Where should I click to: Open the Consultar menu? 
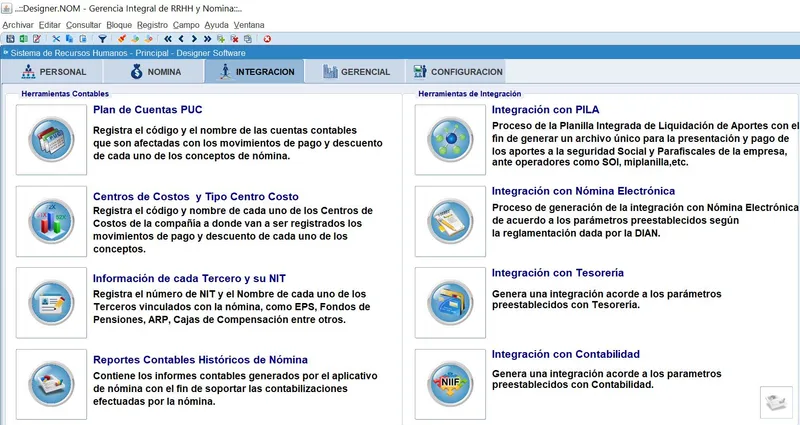(x=83, y=24)
